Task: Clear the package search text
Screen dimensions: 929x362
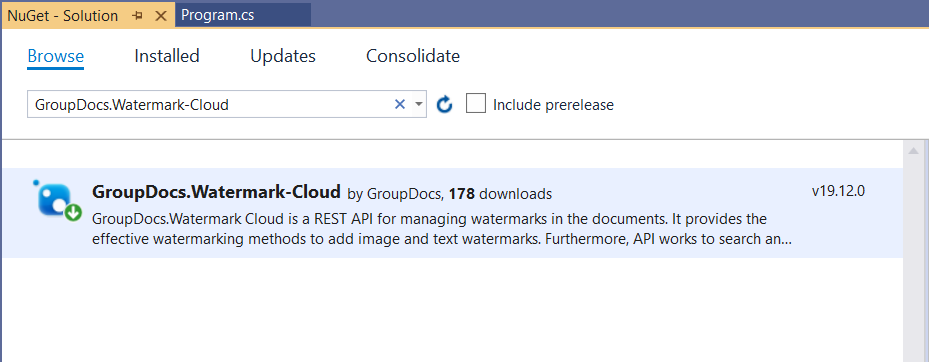Action: (x=400, y=104)
